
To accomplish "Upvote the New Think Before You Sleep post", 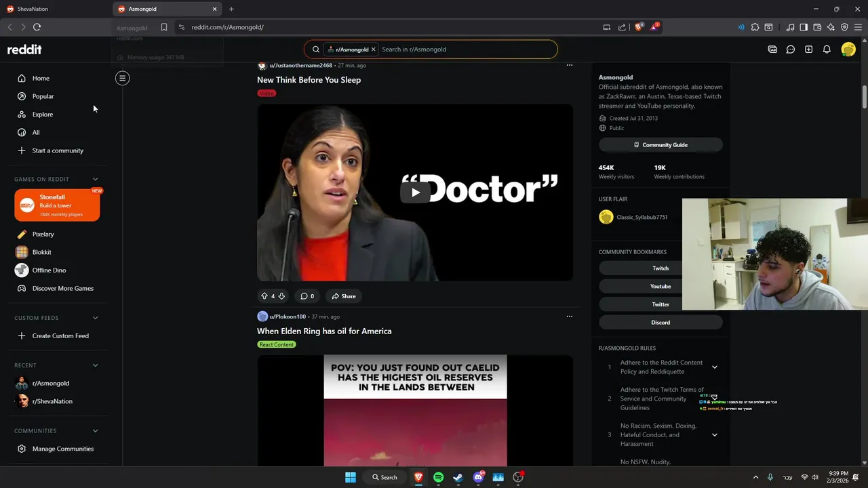I will [x=264, y=296].
